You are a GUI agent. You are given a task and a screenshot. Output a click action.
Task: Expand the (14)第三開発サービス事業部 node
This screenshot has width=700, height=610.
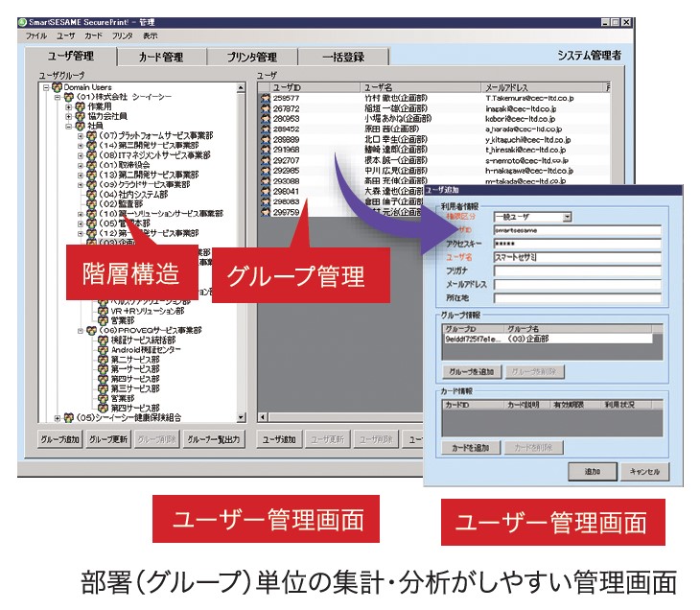click(x=81, y=146)
